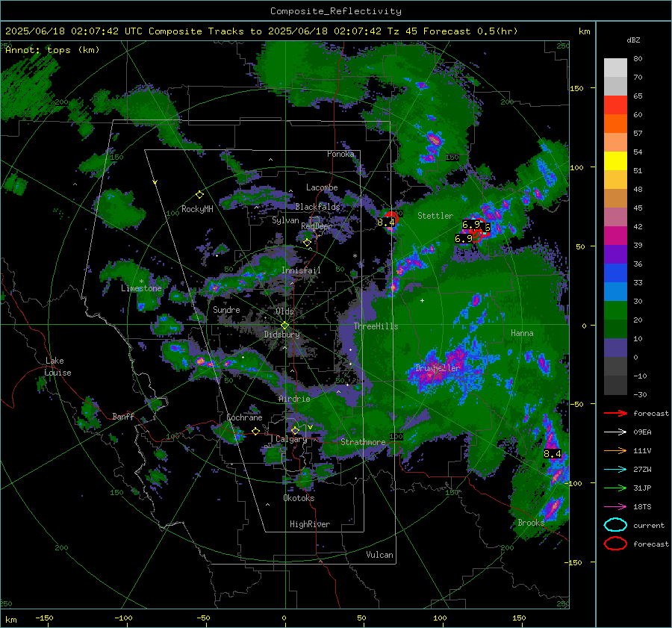
Task: Click the Lake Louise label
Action: 57,367
